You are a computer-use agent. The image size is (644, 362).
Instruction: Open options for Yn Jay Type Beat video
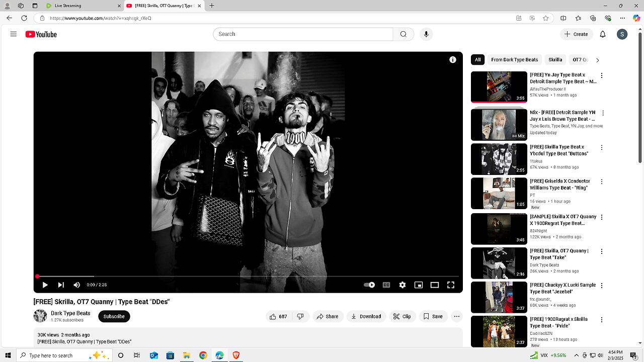(x=602, y=75)
